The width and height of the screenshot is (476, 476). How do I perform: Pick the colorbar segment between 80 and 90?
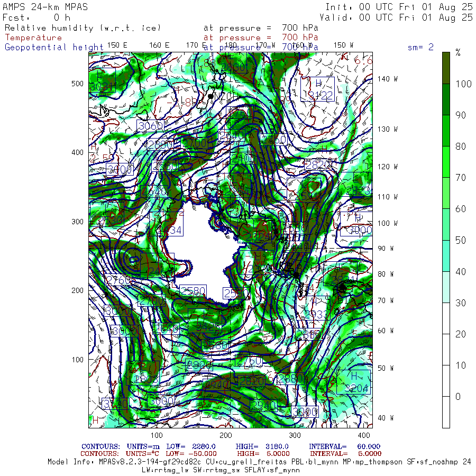pos(446,131)
